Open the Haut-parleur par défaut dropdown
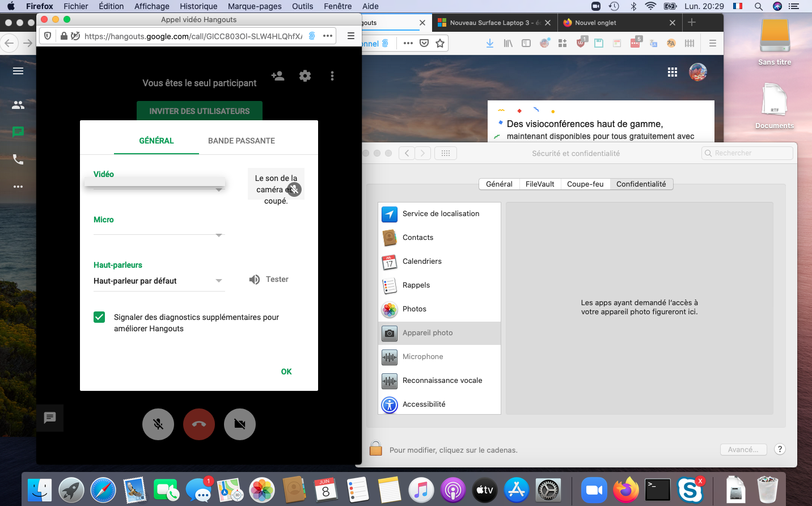Viewport: 812px width, 506px height. 159,281
